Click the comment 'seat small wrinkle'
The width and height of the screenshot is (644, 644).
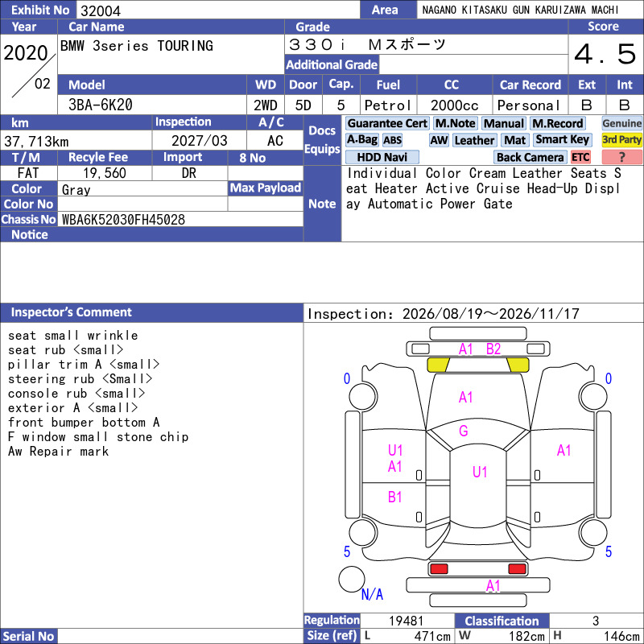[72, 335]
